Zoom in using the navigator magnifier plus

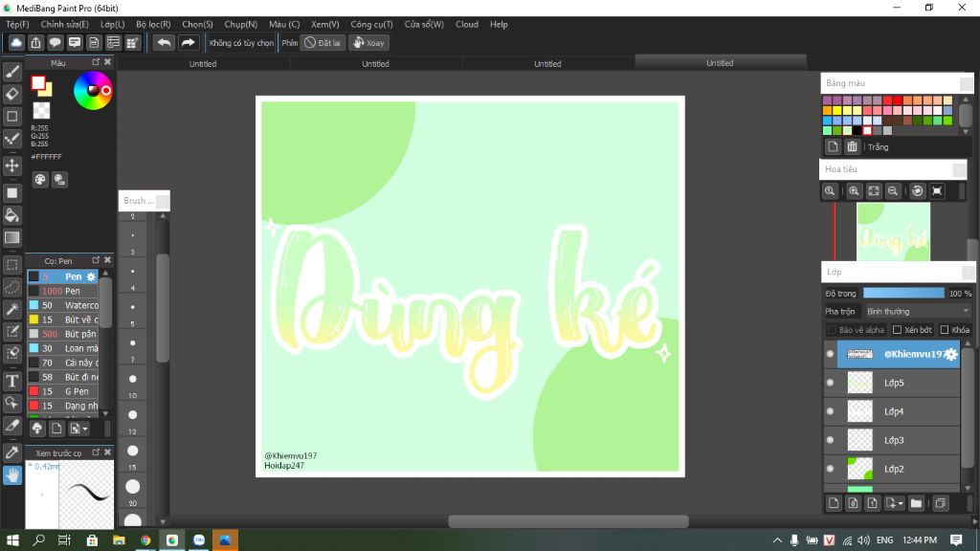(x=854, y=191)
